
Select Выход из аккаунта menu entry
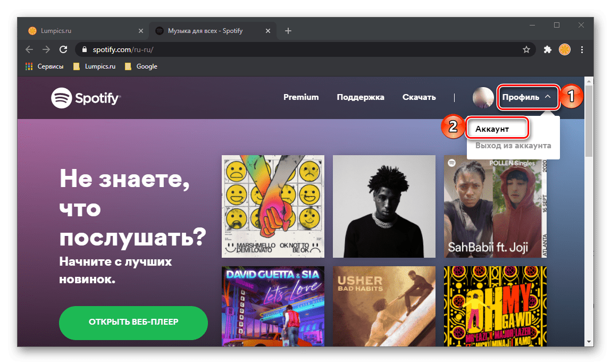click(513, 146)
